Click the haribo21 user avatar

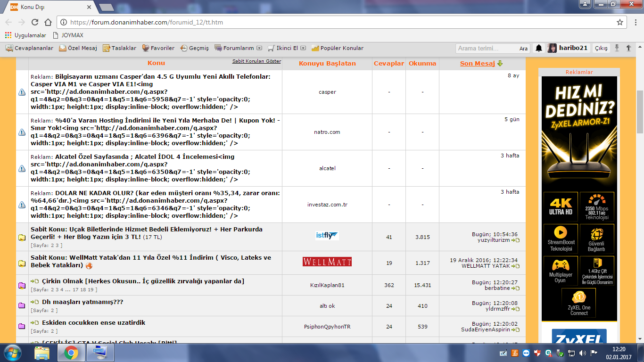click(552, 48)
